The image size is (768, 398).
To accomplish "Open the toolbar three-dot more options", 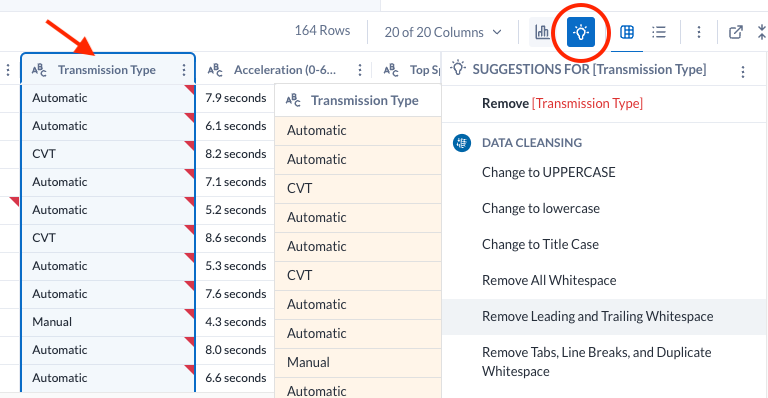I will pyautogui.click(x=699, y=32).
